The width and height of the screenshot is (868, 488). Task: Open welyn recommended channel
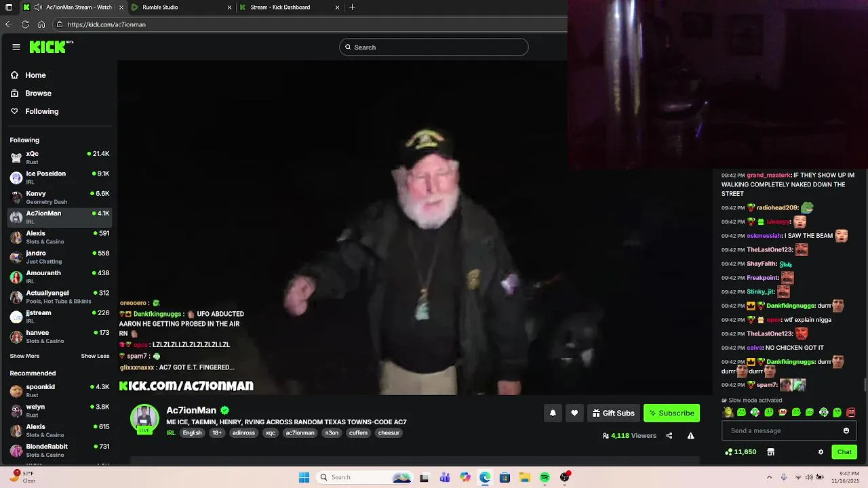[x=60, y=411]
